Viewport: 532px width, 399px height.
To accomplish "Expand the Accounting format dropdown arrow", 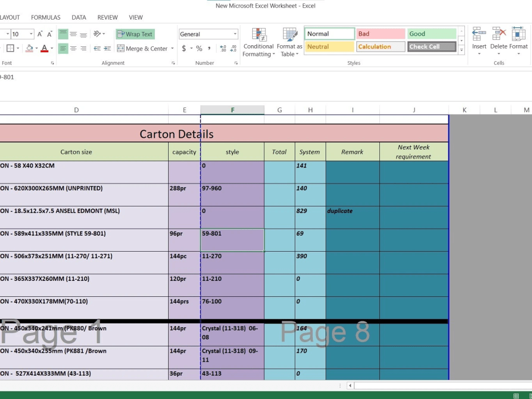I will tap(192, 48).
